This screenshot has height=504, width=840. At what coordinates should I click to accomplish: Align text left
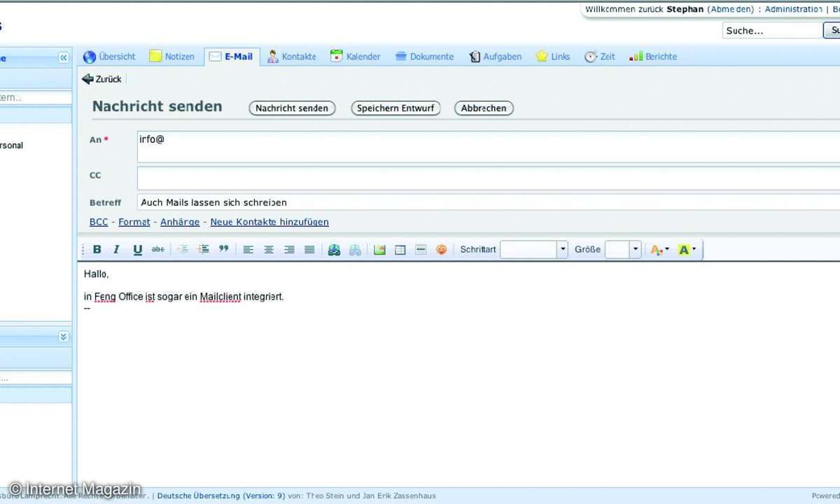coord(248,249)
